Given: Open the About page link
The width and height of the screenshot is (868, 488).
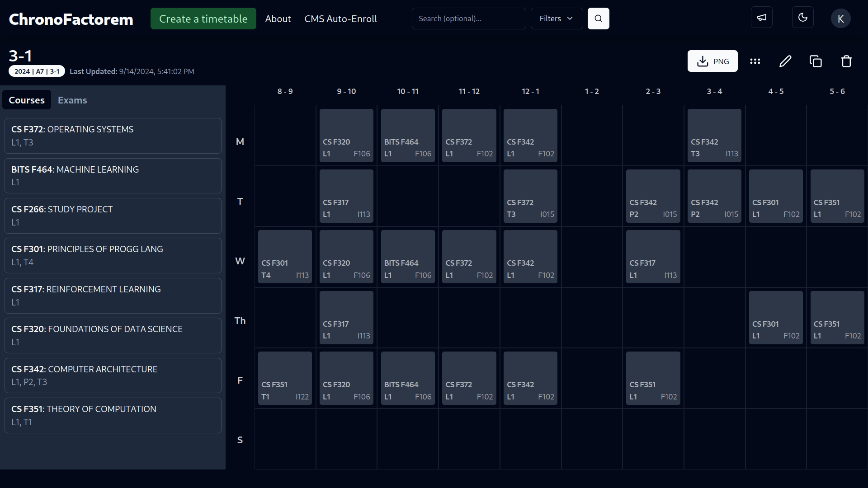Looking at the screenshot, I should click(x=278, y=19).
